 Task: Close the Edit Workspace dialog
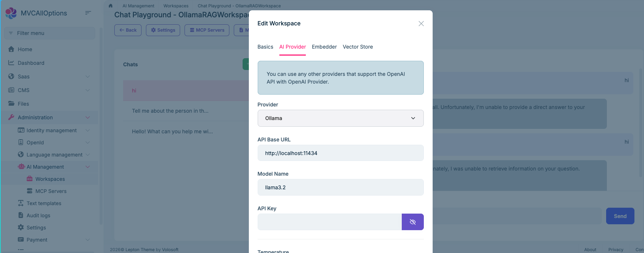pos(421,24)
